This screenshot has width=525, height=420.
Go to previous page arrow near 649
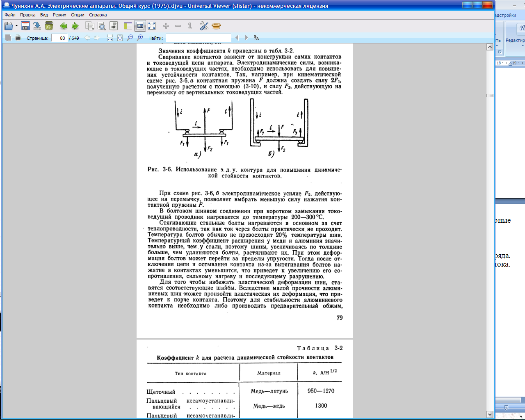87,38
